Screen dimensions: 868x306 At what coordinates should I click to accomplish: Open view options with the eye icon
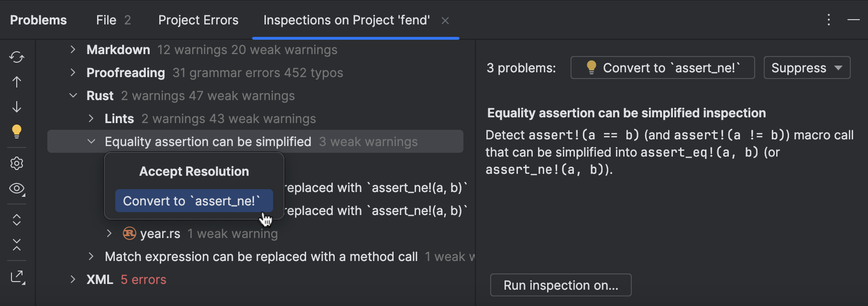(17, 189)
